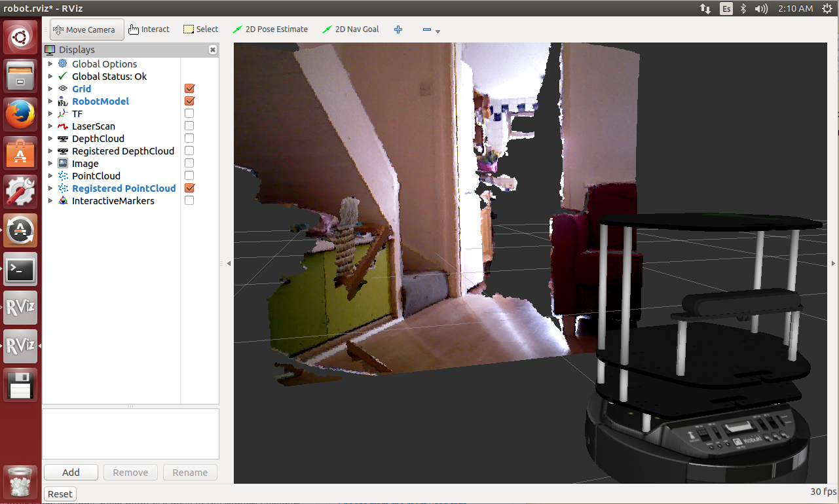Image resolution: width=839 pixels, height=504 pixels.
Task: Check the Registered DepthCloud box
Action: 189,151
